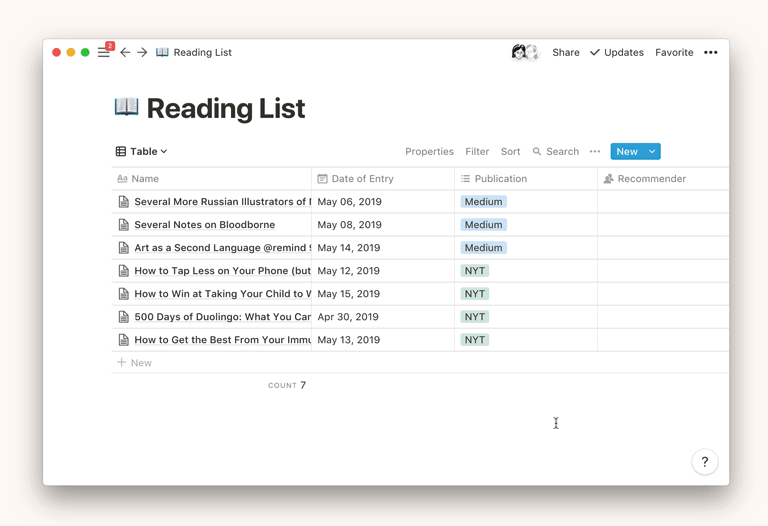Open the help question mark button
Viewport: 768px width, 526px height.
pos(704,462)
